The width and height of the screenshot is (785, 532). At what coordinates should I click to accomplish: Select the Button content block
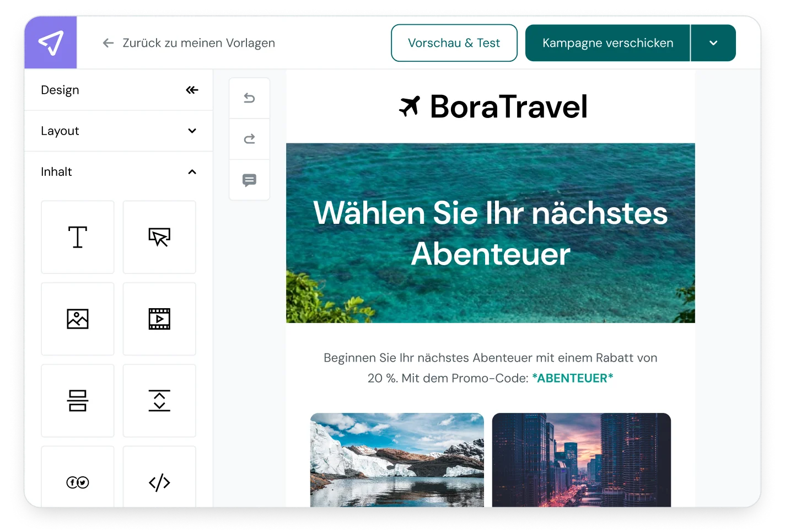[159, 237]
